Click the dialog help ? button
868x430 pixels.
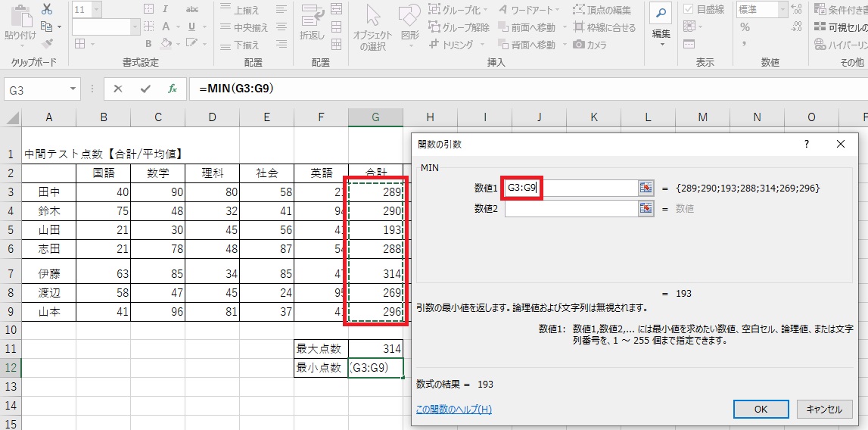coord(807,144)
